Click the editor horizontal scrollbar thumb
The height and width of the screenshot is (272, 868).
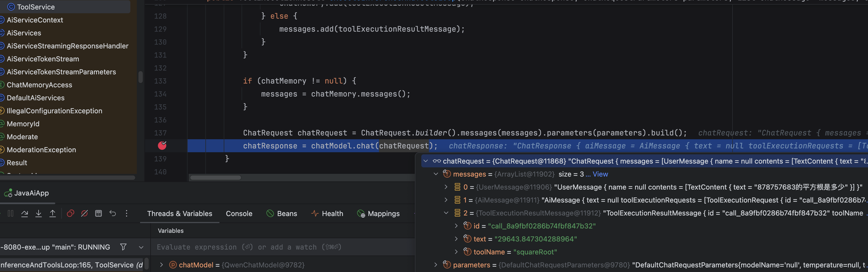215,178
